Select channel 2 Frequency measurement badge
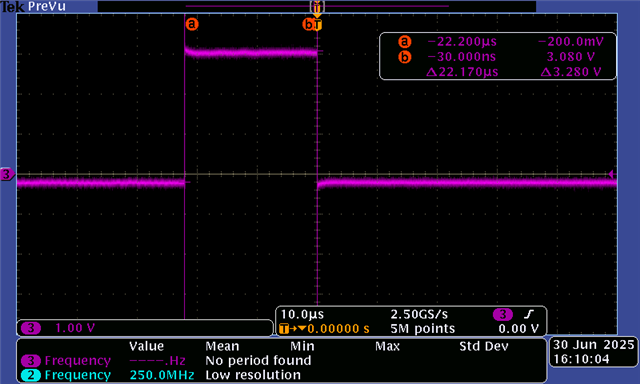Image resolution: width=640 pixels, height=384 pixels. pyautogui.click(x=31, y=375)
